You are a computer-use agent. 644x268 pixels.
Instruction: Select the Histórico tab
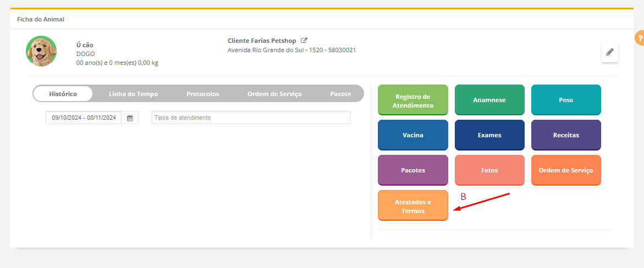coord(63,94)
